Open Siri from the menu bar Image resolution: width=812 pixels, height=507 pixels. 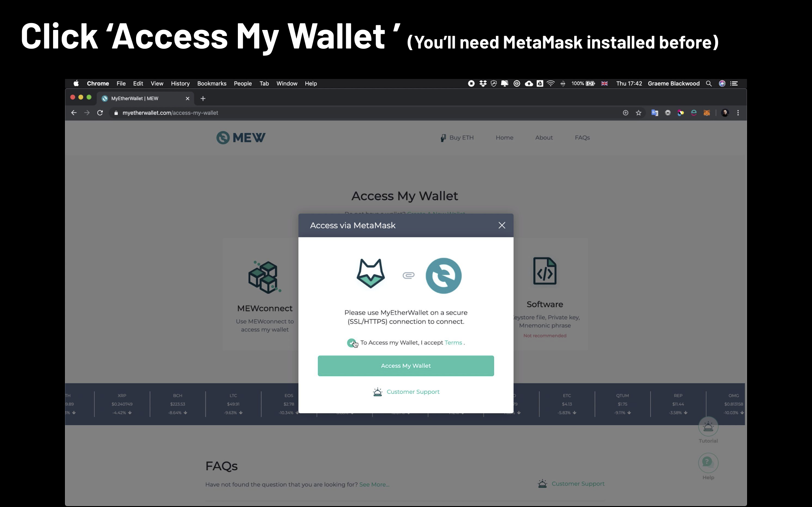[x=722, y=83]
